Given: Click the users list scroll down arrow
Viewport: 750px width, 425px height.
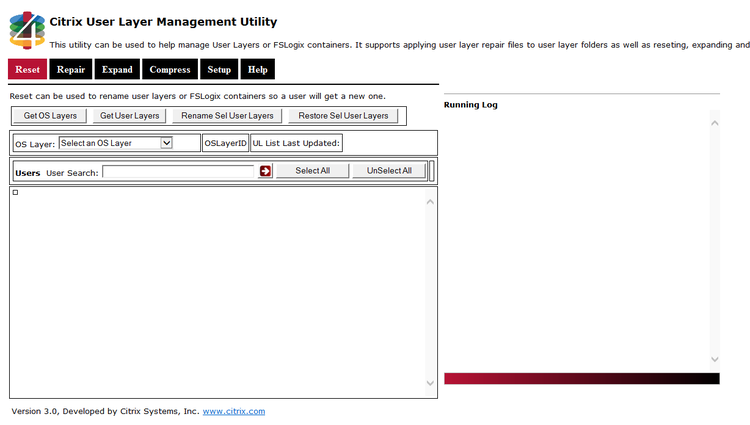Looking at the screenshot, I should (430, 383).
